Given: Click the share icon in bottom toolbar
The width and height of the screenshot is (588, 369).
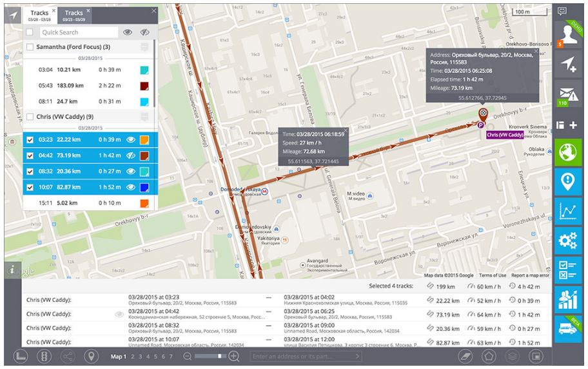Looking at the screenshot, I should click(68, 356).
